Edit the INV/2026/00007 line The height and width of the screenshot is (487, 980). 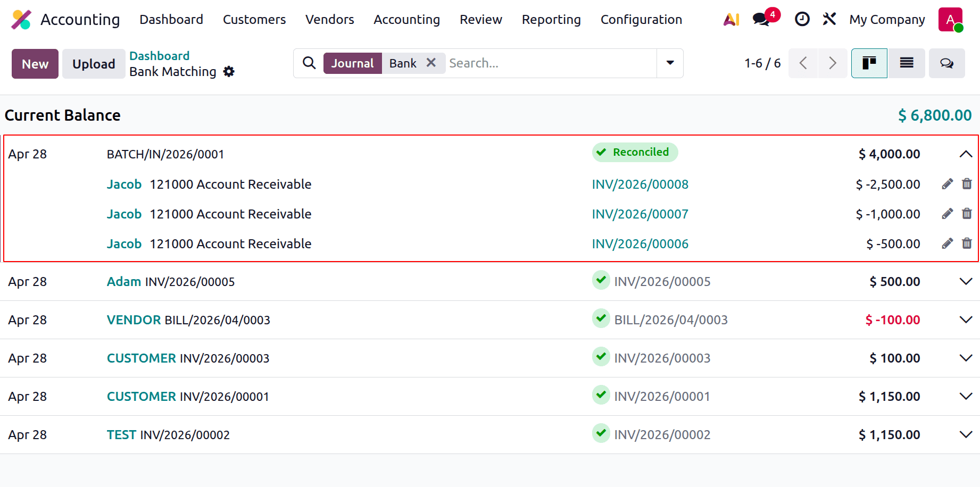tap(947, 214)
